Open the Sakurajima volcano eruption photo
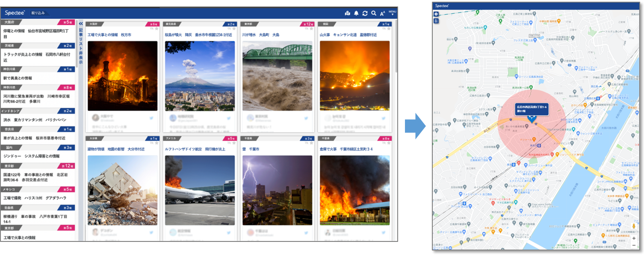Screen dimensions: 644x256 pyautogui.click(x=200, y=76)
